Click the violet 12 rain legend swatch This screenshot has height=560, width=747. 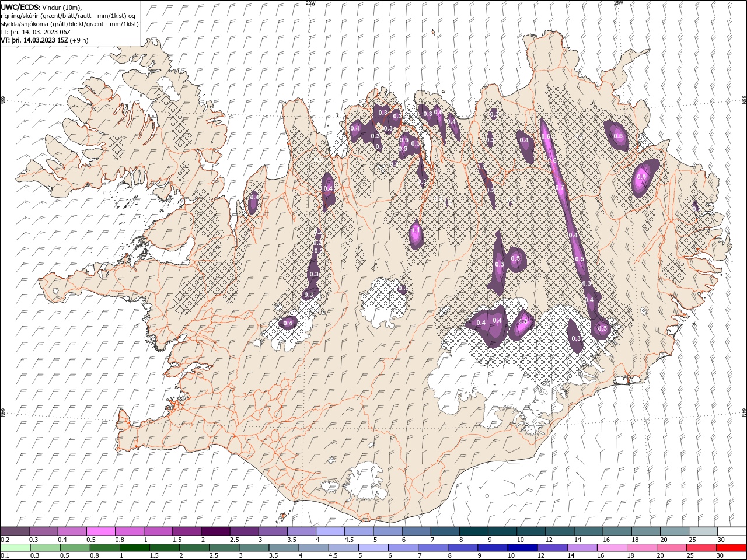pos(552,548)
